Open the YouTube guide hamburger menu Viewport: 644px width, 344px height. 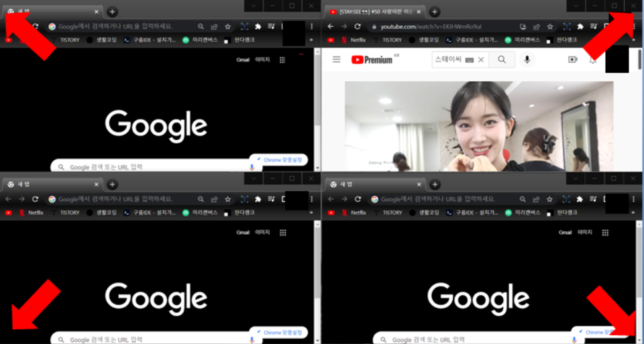click(x=336, y=60)
